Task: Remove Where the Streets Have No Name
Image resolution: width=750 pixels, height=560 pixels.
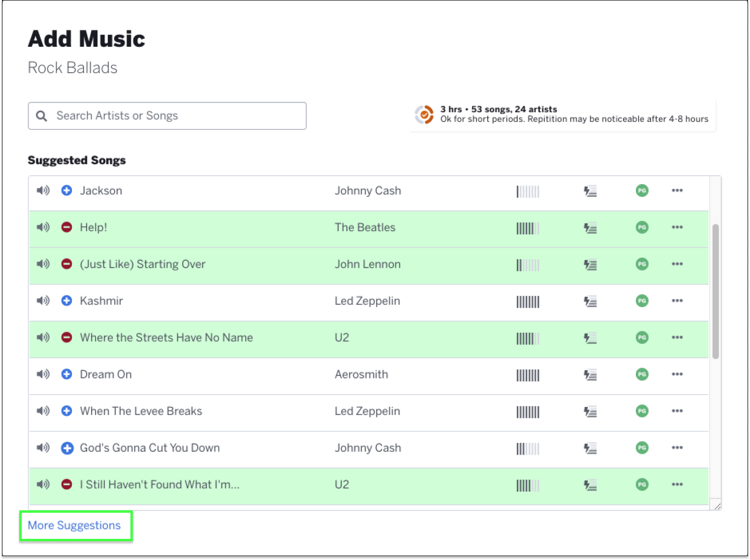Action: pos(67,338)
